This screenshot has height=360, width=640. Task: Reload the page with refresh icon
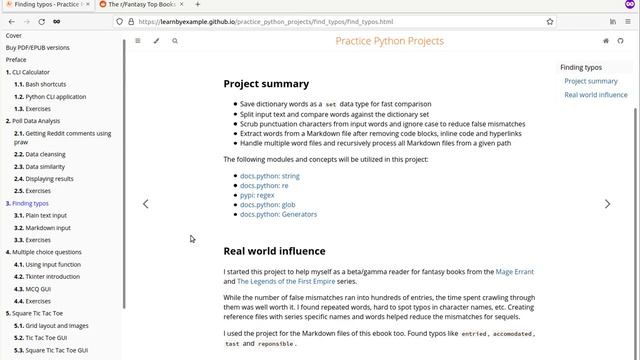click(42, 22)
